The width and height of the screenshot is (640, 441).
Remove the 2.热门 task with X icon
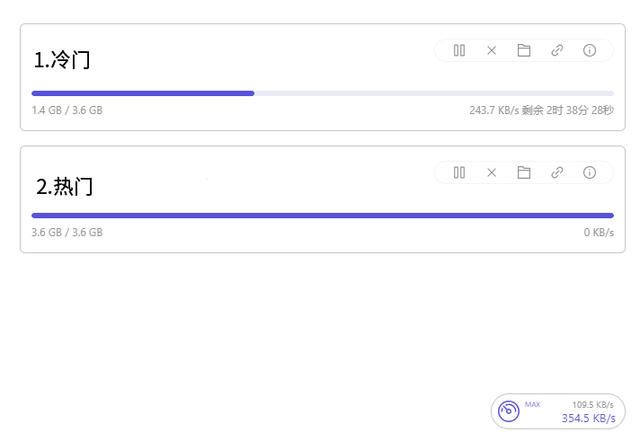(x=491, y=172)
